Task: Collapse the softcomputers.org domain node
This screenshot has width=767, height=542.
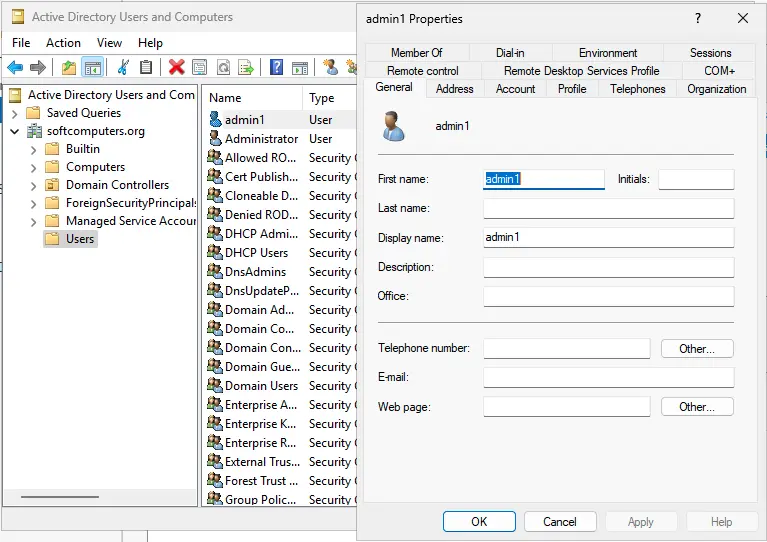Action: (15, 131)
